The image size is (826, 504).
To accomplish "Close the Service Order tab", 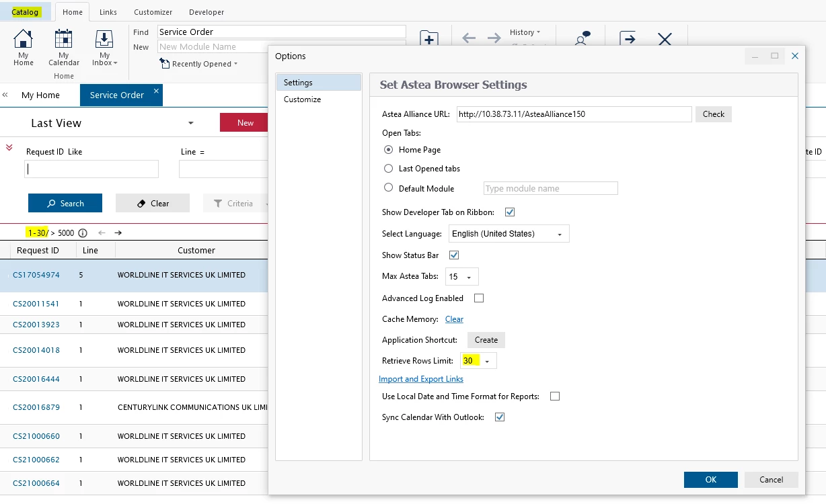I will point(156,91).
